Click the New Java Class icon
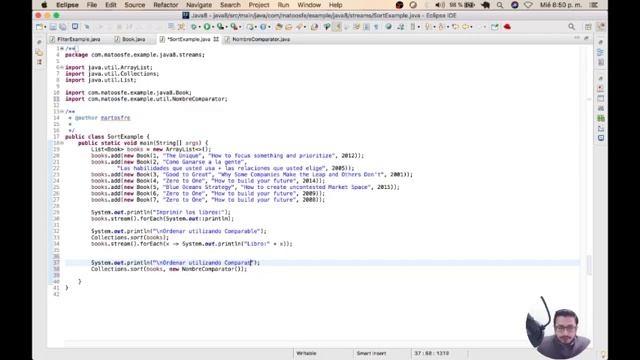This screenshot has width=640, height=360. pyautogui.click(x=262, y=27)
